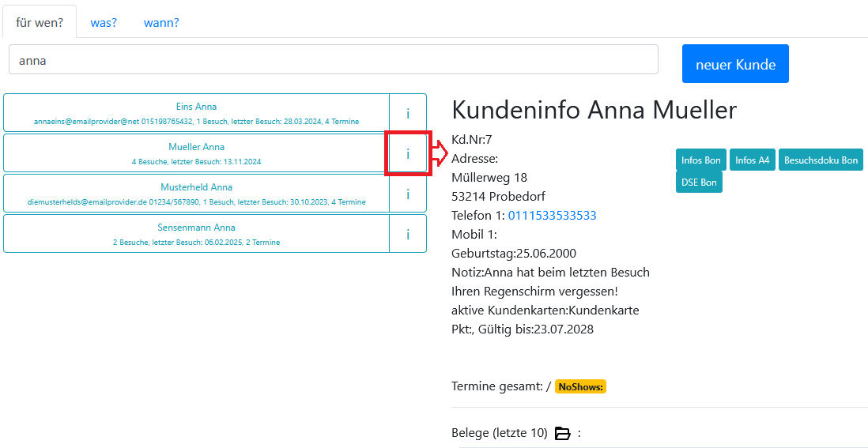Open info for Eins Anna

[x=408, y=113]
